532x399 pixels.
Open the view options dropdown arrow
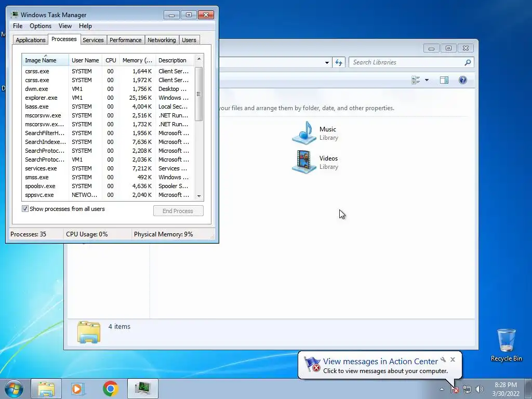(x=427, y=80)
